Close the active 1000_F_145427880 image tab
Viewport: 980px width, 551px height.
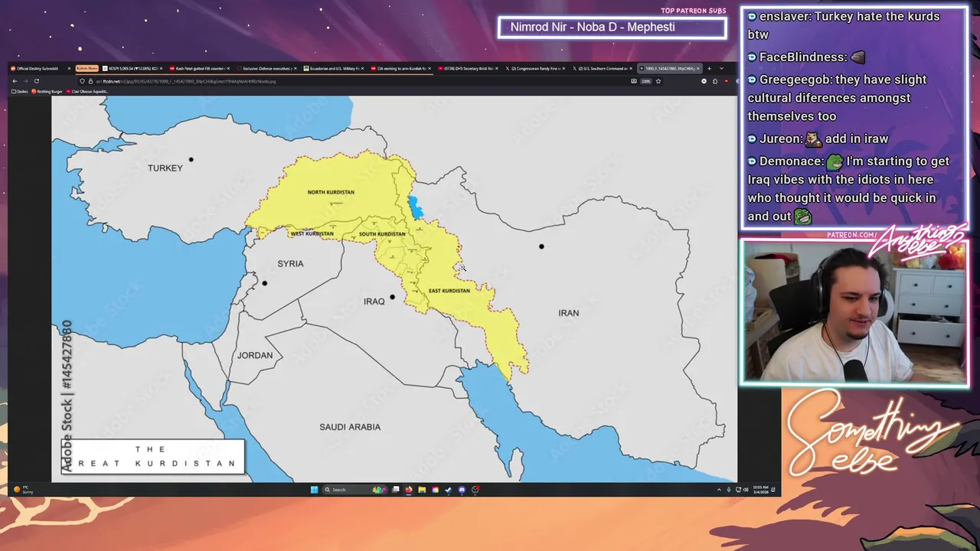698,68
